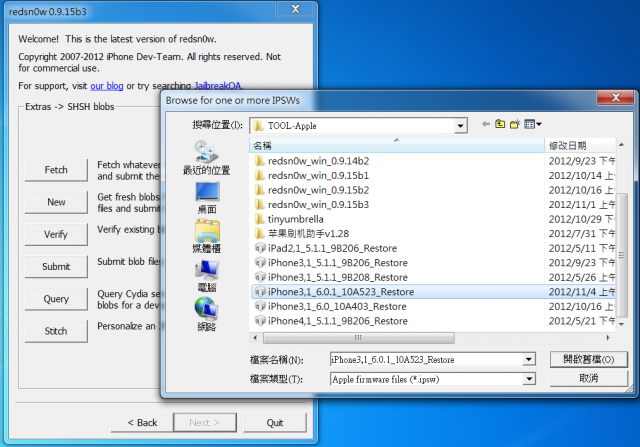Viewport: 640px width, 447px height.
Task: Sort by Date Modified (修改日期) column header
Action: click(580, 145)
